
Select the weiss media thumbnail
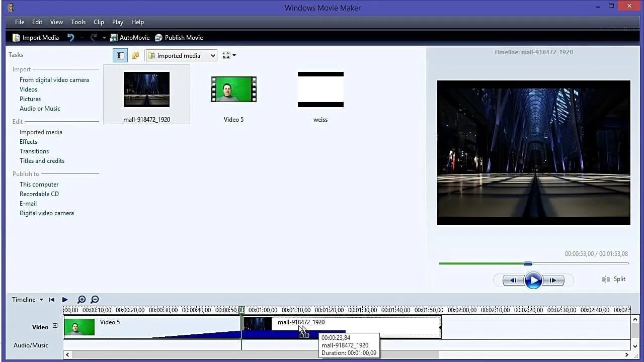320,89
